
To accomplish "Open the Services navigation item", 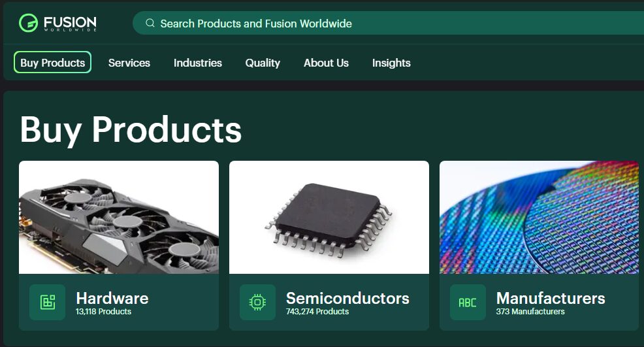I will [x=129, y=63].
